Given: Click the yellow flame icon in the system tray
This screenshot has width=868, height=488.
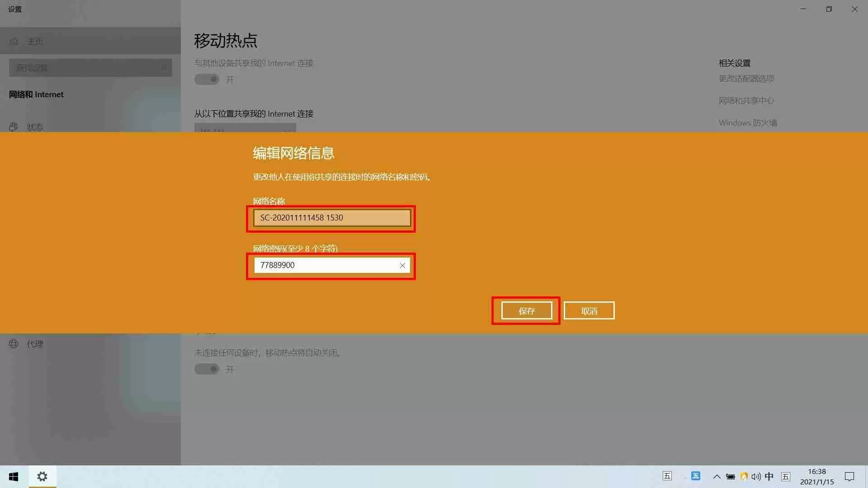Looking at the screenshot, I should pos(744,476).
